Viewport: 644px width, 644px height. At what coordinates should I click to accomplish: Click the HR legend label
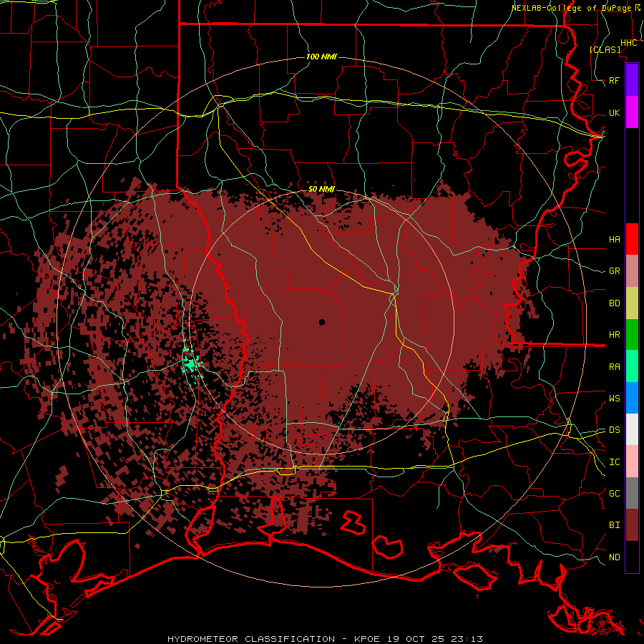[615, 335]
